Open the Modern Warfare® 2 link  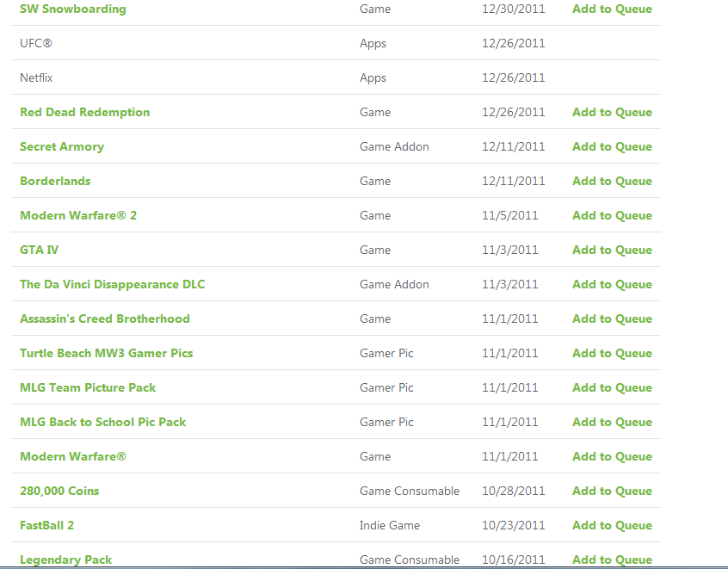point(78,215)
